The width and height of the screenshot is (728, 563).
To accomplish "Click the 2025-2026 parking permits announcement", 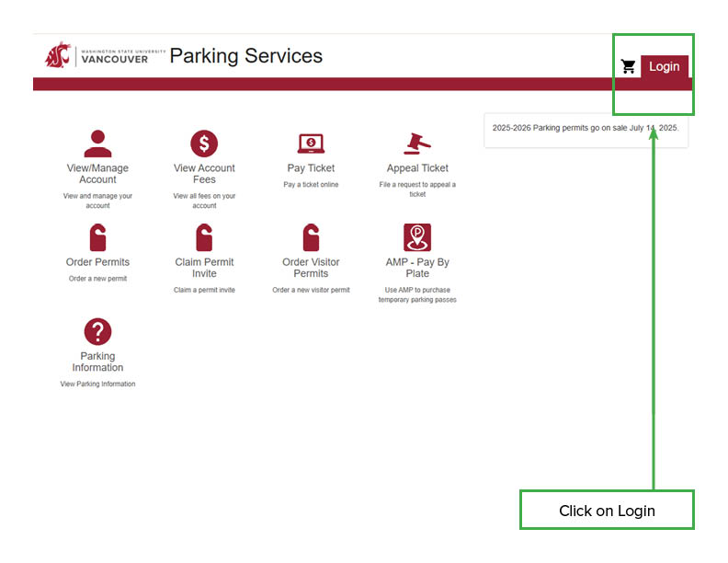I will pyautogui.click(x=586, y=128).
